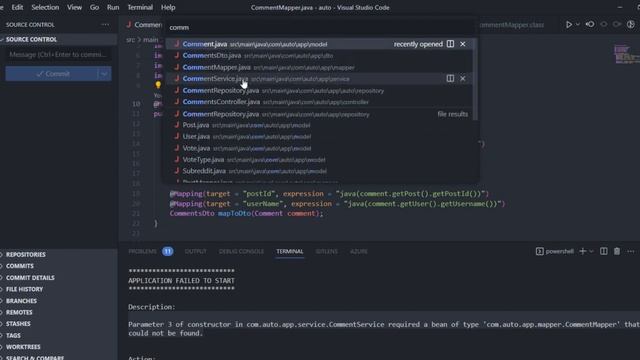Open the Selection menu
This screenshot has width=640, height=360.
click(x=45, y=7)
